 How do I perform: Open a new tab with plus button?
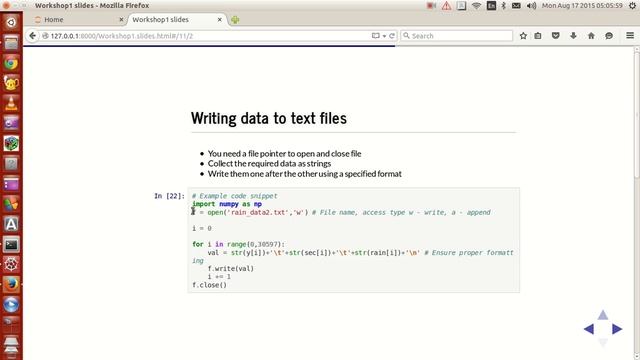tap(235, 20)
